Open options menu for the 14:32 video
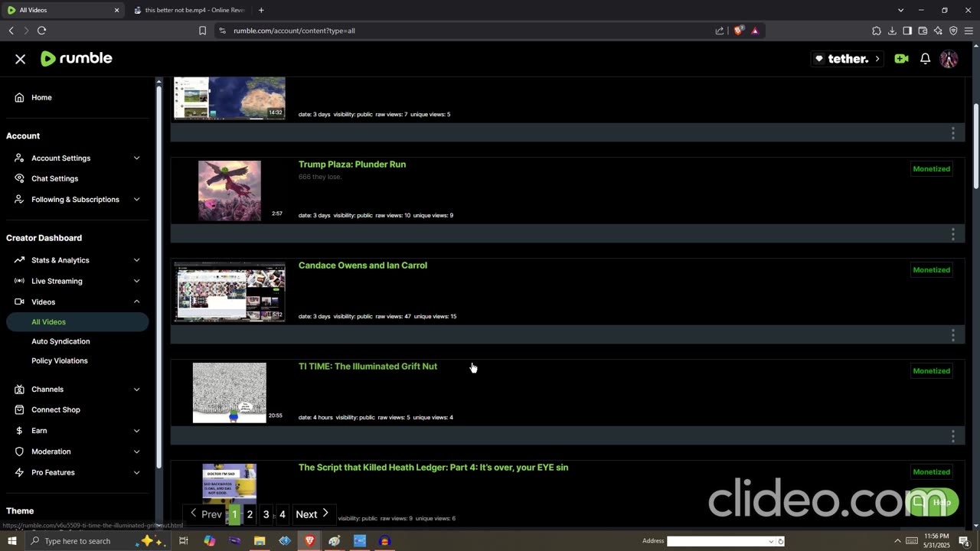 pos(953,132)
